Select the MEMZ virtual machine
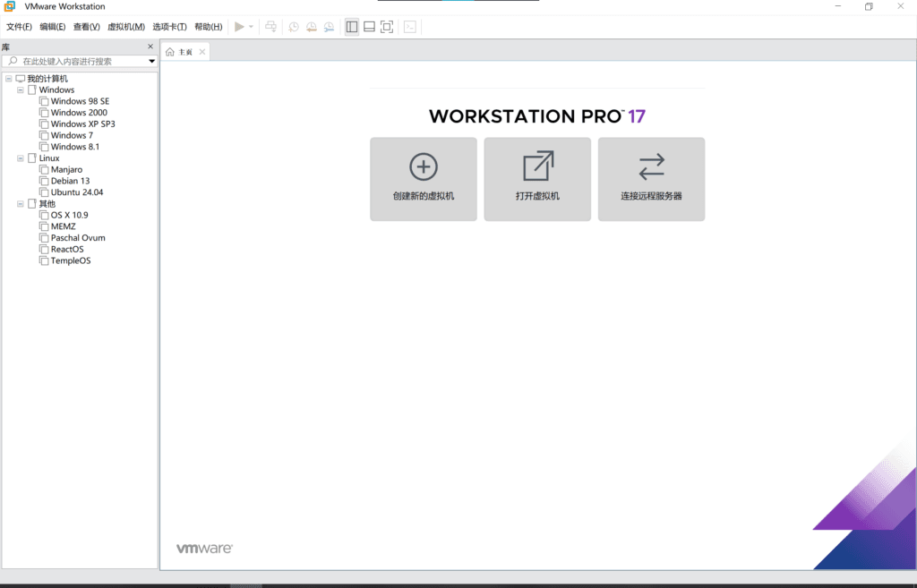 point(64,226)
